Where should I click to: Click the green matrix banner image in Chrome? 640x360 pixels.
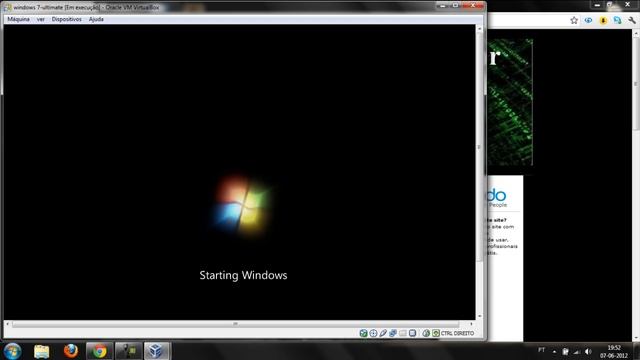pyautogui.click(x=510, y=102)
